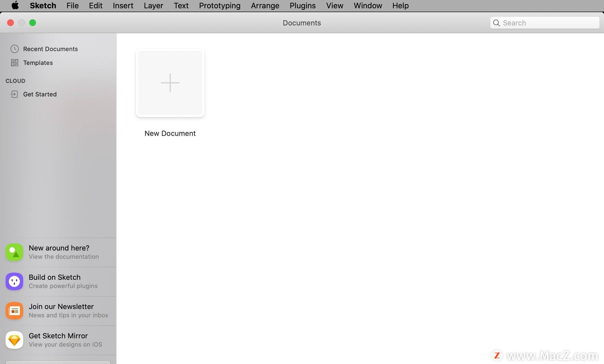Click the search magnifier icon

(496, 23)
